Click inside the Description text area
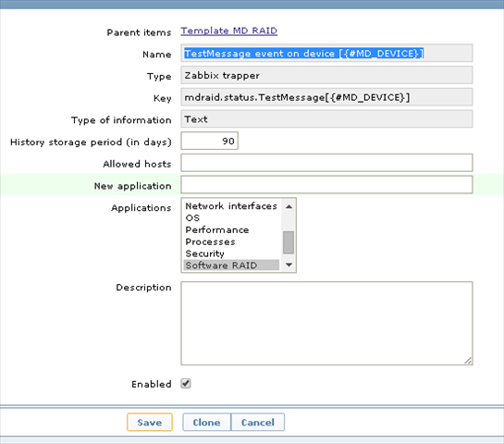 [326, 323]
